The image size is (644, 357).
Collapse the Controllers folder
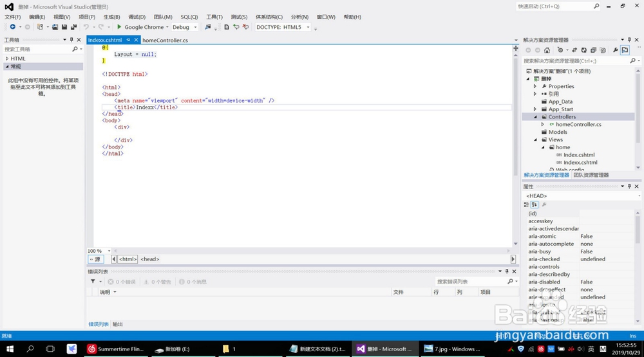(535, 117)
